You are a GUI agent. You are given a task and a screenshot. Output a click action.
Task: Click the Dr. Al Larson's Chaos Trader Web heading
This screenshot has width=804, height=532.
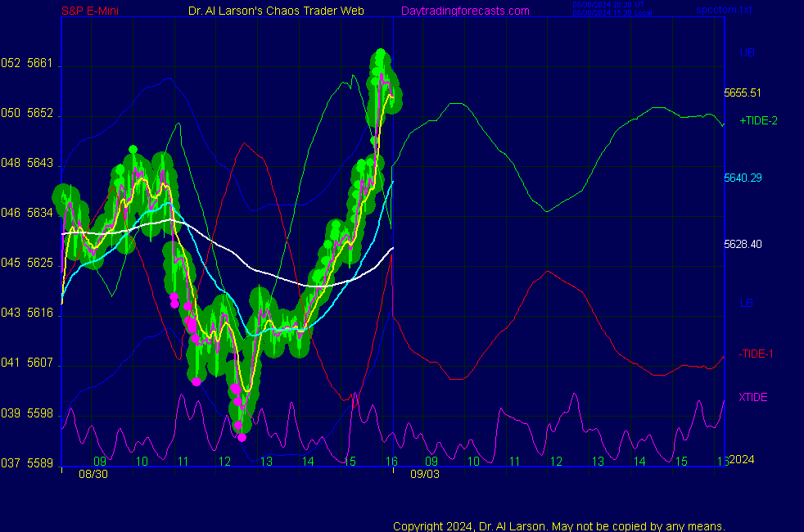tap(276, 11)
